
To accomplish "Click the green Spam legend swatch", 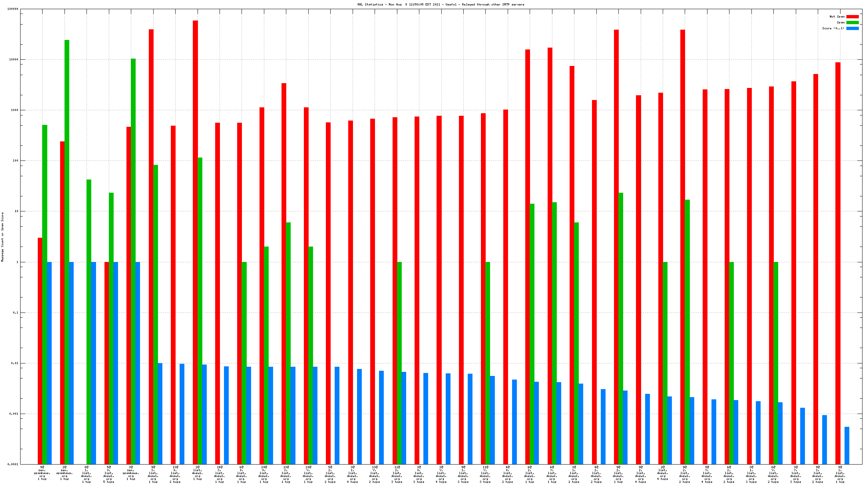I will (x=852, y=22).
